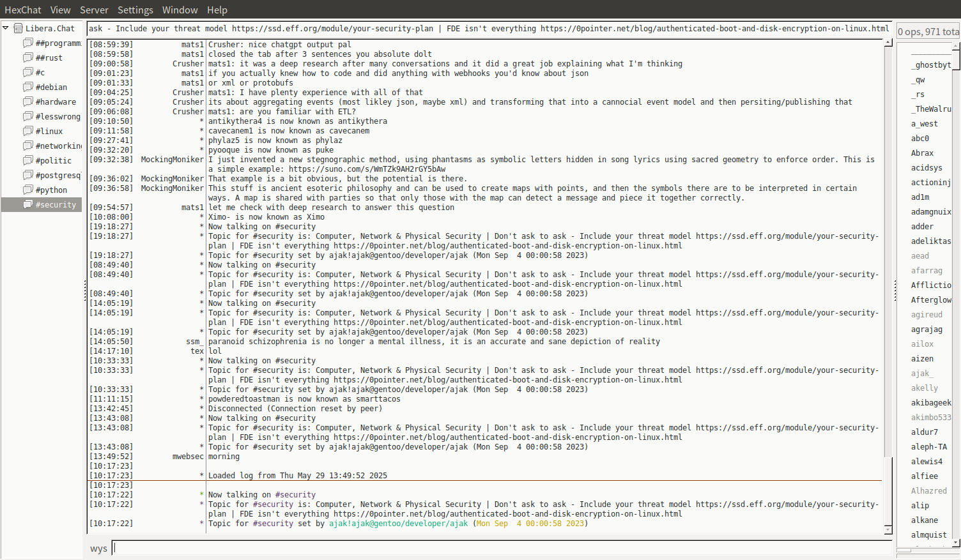Screen dimensions: 961x560
Task: Select user akibageek in the user list
Action: pyautogui.click(x=931, y=403)
